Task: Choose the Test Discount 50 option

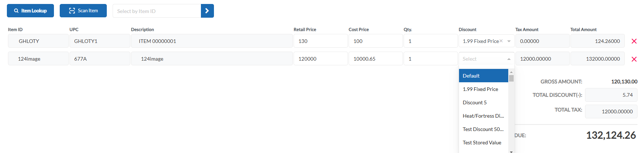Action: pyautogui.click(x=484, y=129)
